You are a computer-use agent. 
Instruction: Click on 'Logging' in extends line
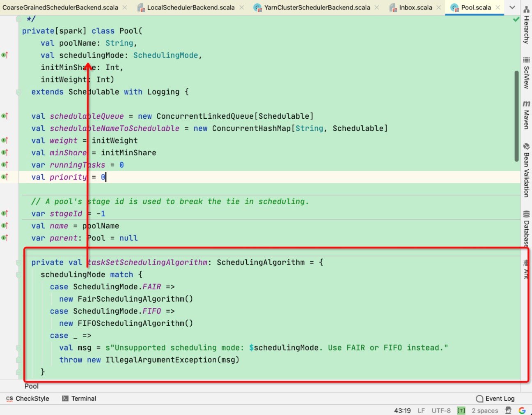(x=163, y=92)
